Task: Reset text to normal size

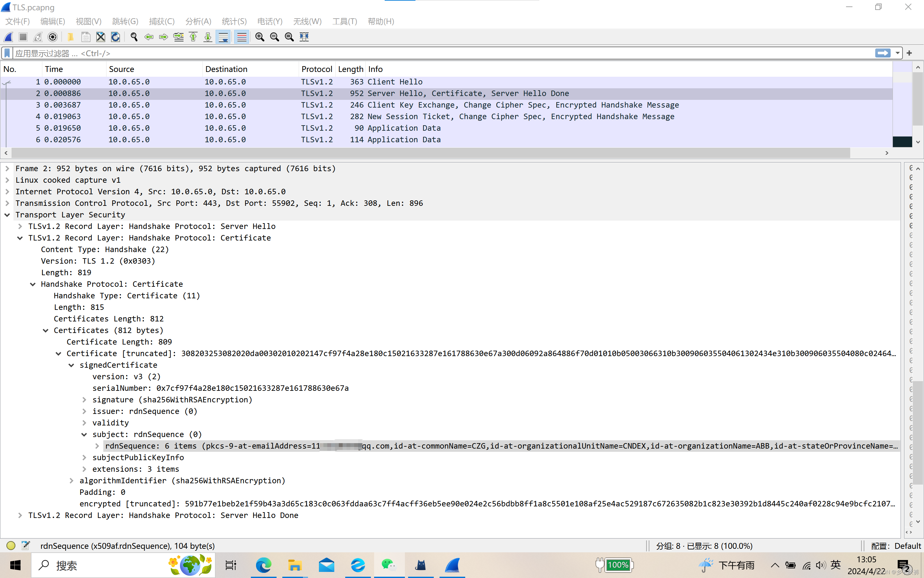Action: pos(289,37)
